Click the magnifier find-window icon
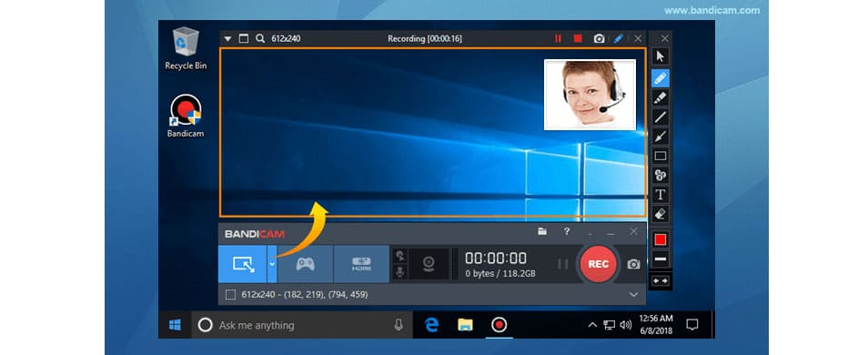Image resolution: width=868 pixels, height=355 pixels. 260,38
